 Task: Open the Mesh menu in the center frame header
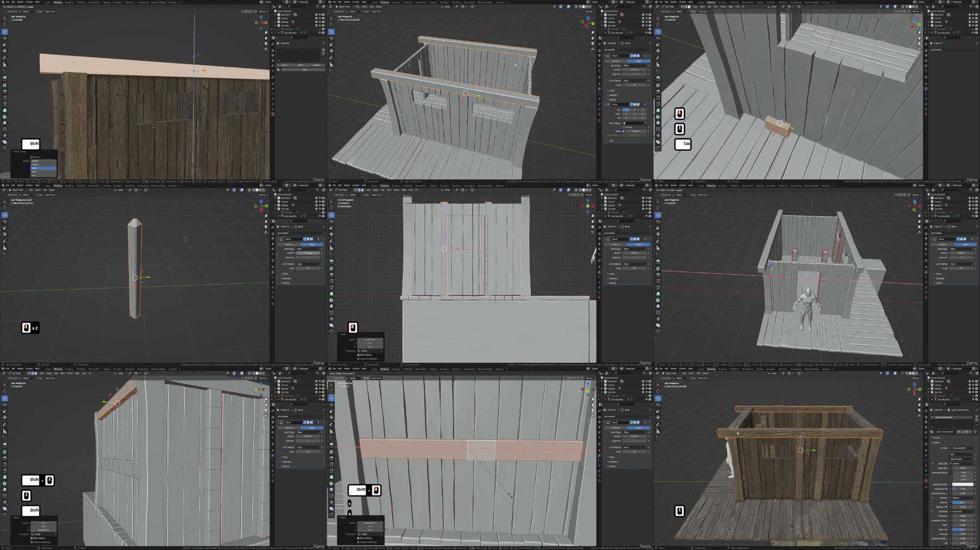tap(389, 190)
